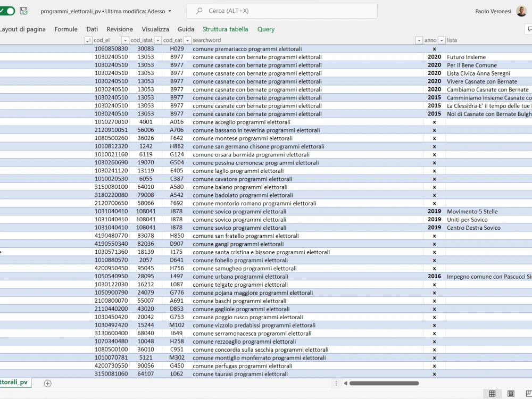Switch to Page Break Preview icon
This screenshot has width=532, height=399.
(529, 394)
